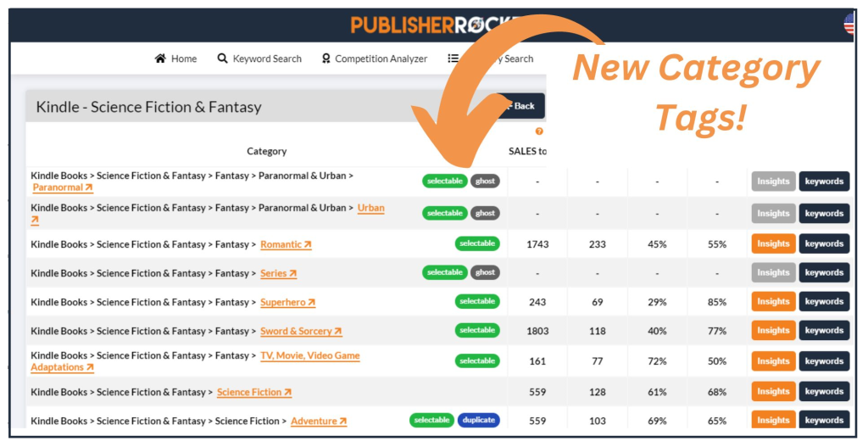
Task: Click the category search list icon
Action: (453, 59)
